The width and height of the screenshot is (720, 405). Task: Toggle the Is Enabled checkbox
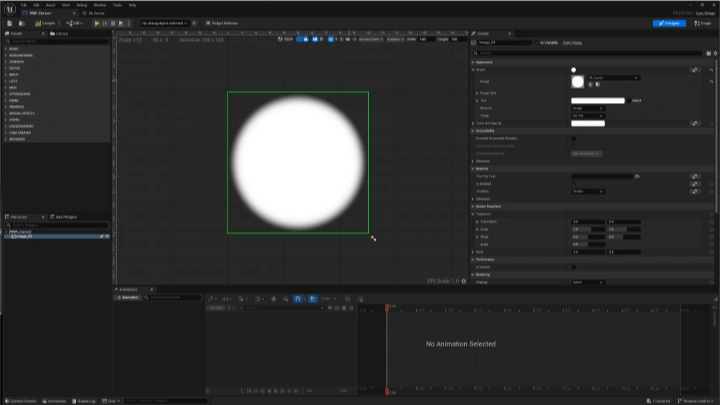tap(574, 184)
